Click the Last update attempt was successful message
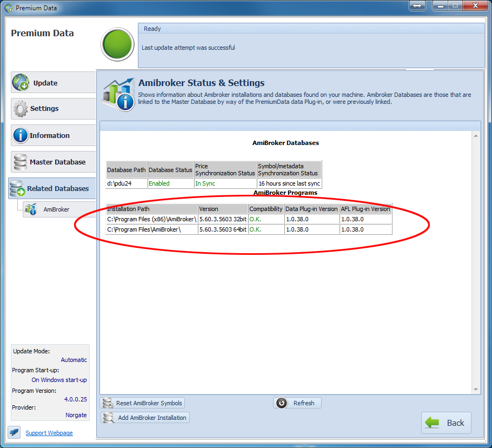Screen dimensions: 492x448 188,48
